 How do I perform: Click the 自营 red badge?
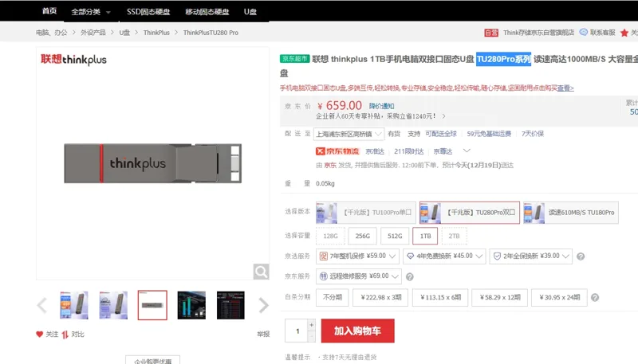[491, 33]
